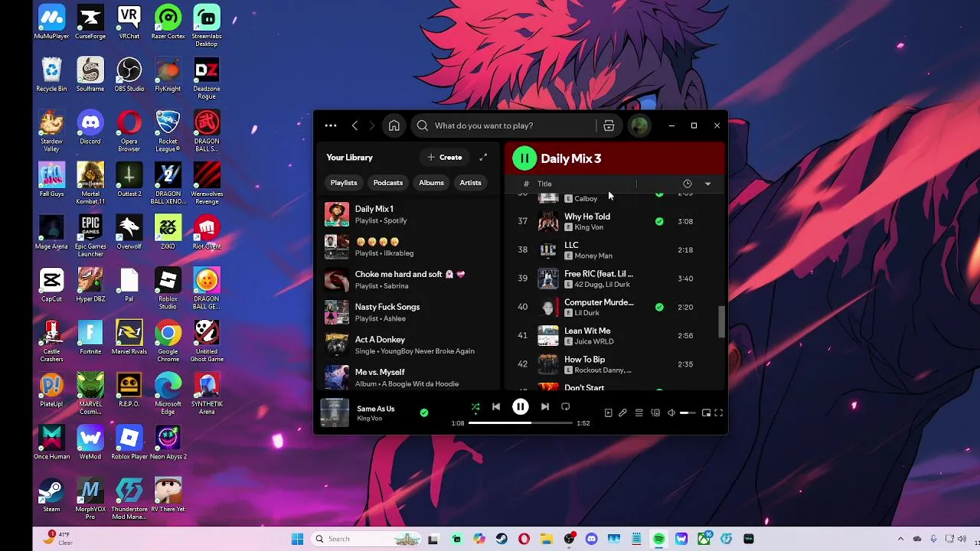Open the Spotify profile avatar menu
Screen dimensions: 980x551
pyautogui.click(x=639, y=126)
